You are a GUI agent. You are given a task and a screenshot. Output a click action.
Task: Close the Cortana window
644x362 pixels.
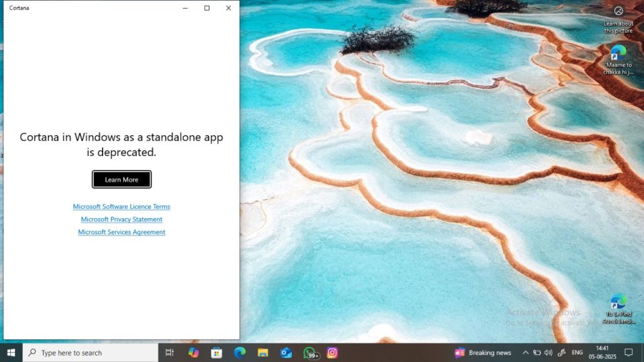pos(229,8)
